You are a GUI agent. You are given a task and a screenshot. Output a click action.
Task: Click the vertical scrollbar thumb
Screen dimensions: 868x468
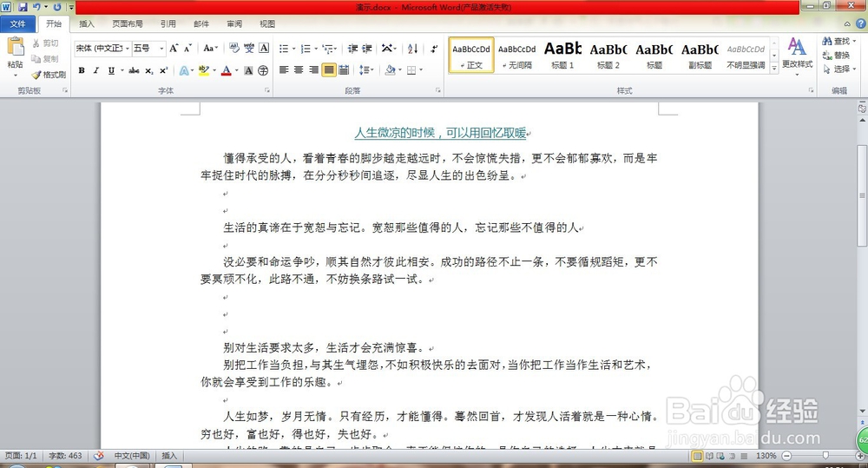[x=863, y=195]
